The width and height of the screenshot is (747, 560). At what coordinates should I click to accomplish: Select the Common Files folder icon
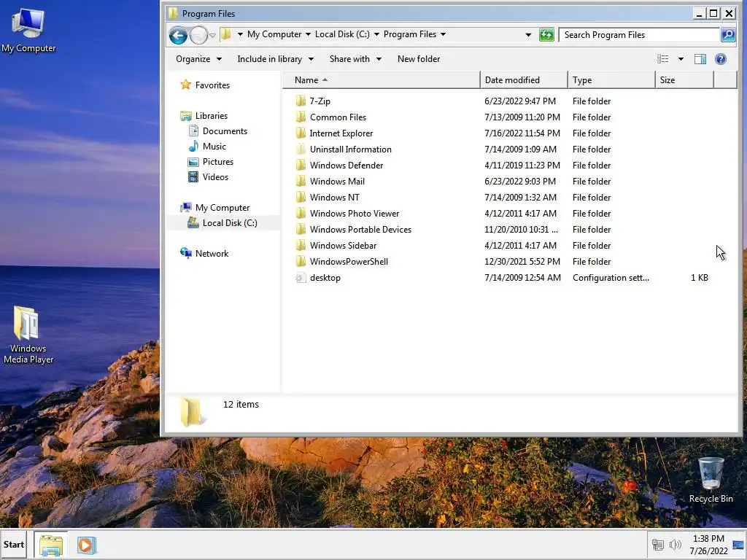pos(301,117)
